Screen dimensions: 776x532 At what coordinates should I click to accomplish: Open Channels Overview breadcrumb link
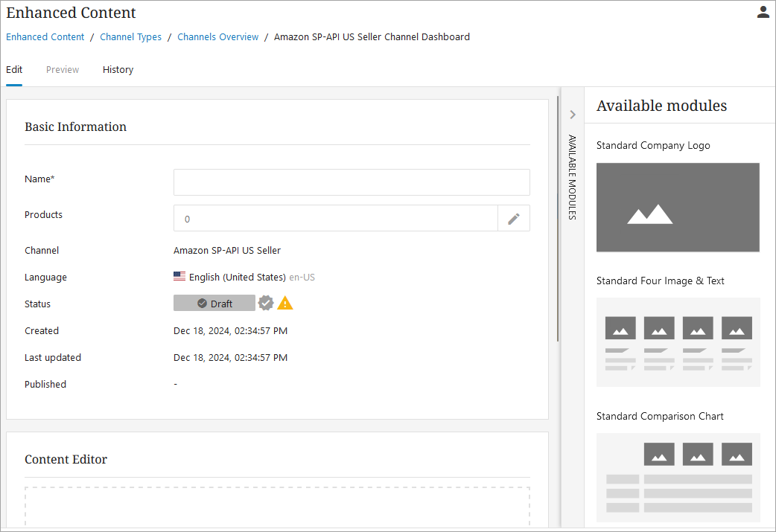coord(218,37)
